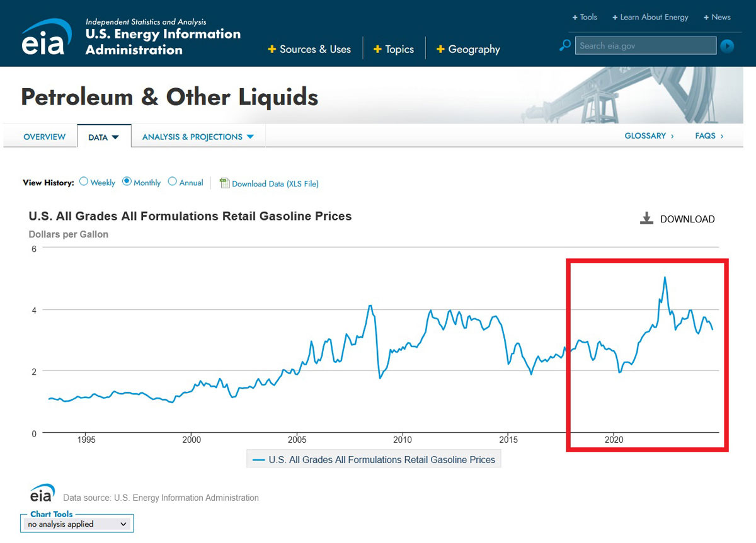756x543 pixels.
Task: Open the Chart Tools analysis dropdown
Action: (77, 523)
